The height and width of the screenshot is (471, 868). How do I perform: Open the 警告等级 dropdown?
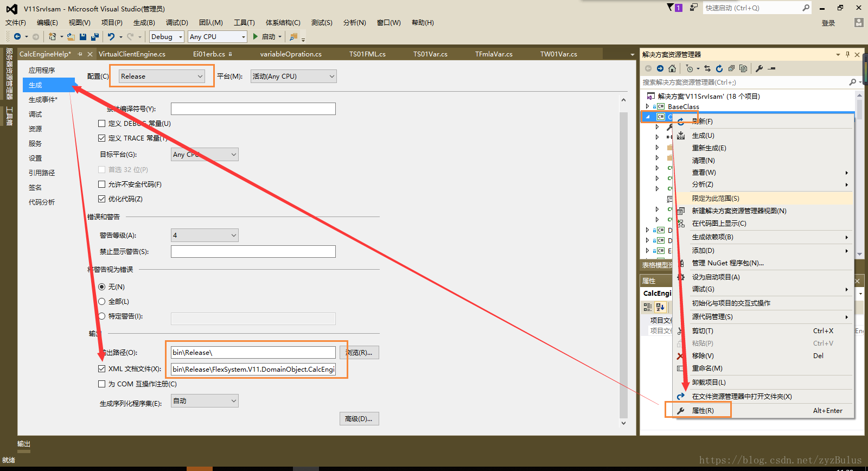[205, 235]
